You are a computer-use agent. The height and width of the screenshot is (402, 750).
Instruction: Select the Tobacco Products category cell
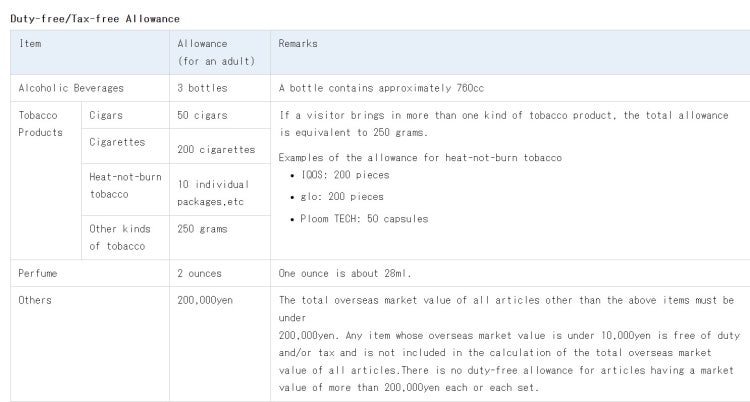coord(46,181)
